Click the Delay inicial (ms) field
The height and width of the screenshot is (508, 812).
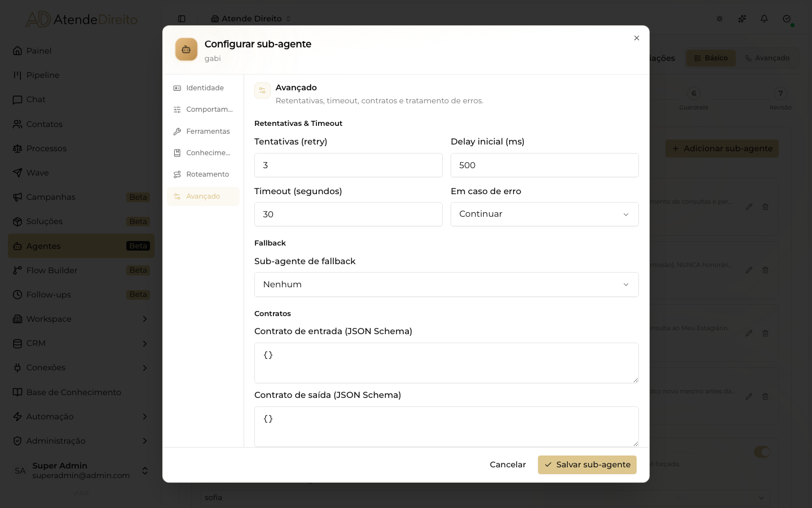(545, 165)
